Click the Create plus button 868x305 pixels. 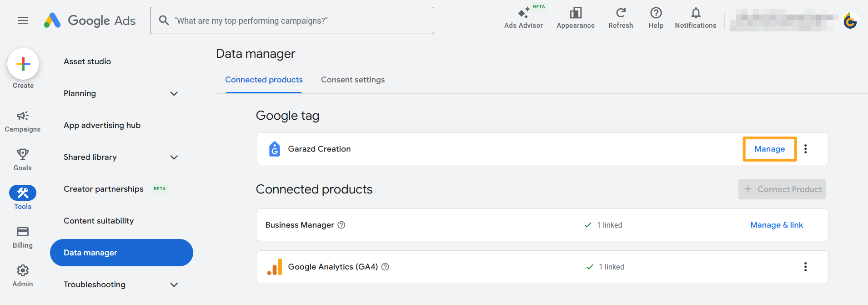point(23,64)
